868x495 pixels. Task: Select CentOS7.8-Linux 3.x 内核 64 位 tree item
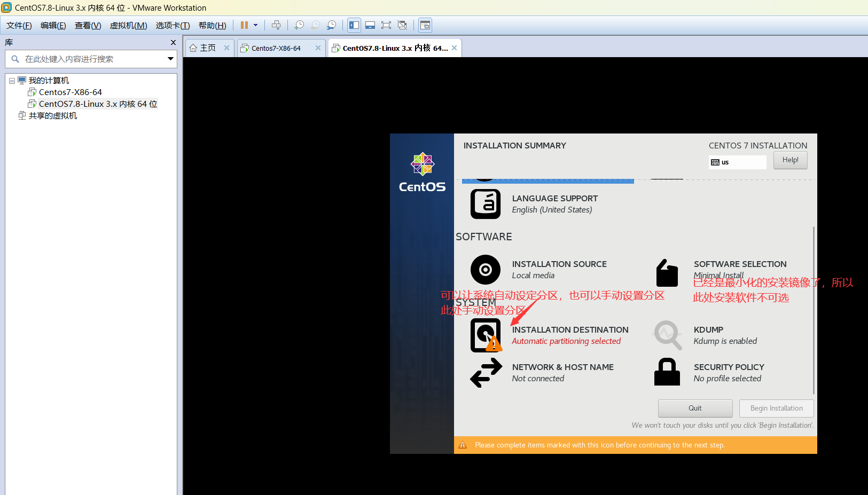click(98, 104)
